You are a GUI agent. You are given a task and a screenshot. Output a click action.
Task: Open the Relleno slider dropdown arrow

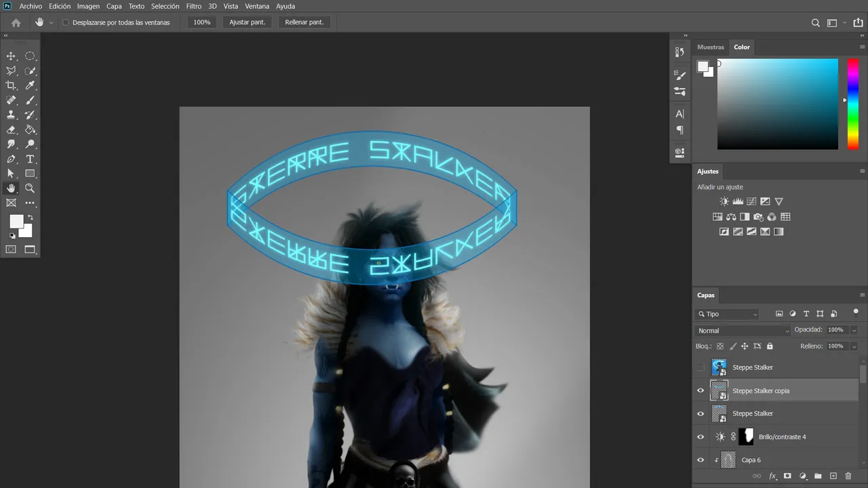854,346
